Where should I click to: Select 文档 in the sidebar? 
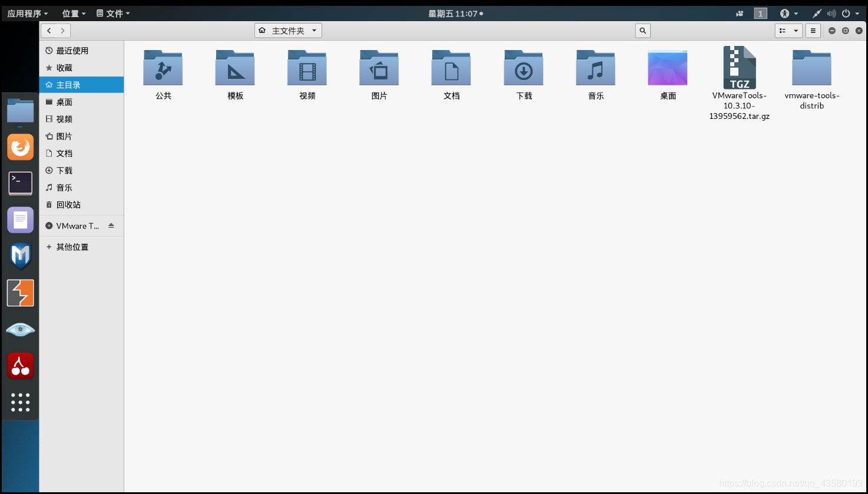click(81, 153)
